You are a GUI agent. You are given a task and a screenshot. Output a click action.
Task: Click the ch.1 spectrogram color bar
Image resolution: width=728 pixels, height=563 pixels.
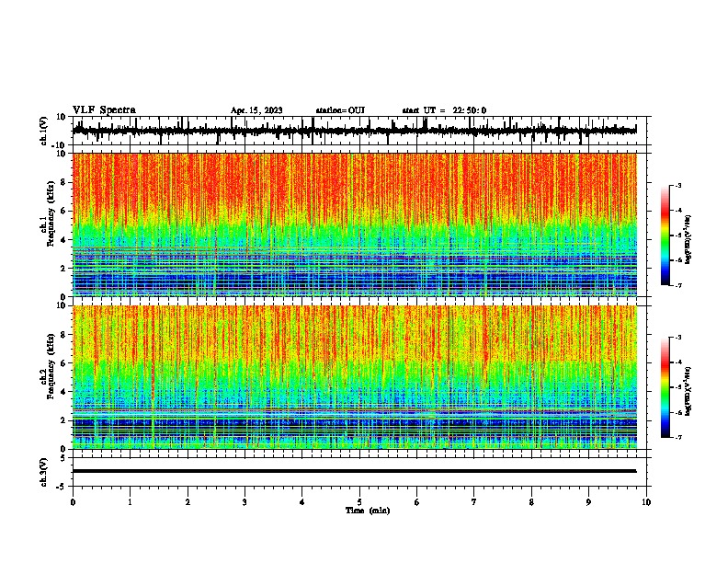[665, 236]
